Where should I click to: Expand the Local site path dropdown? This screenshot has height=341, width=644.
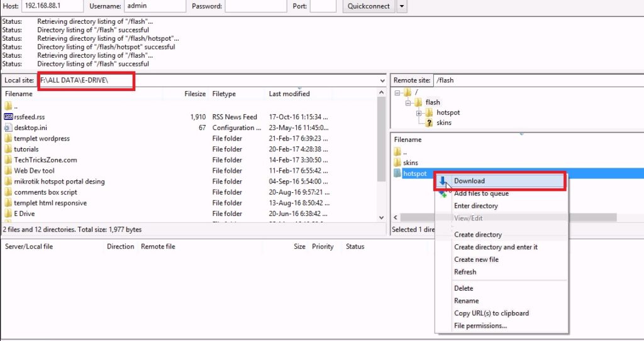382,81
